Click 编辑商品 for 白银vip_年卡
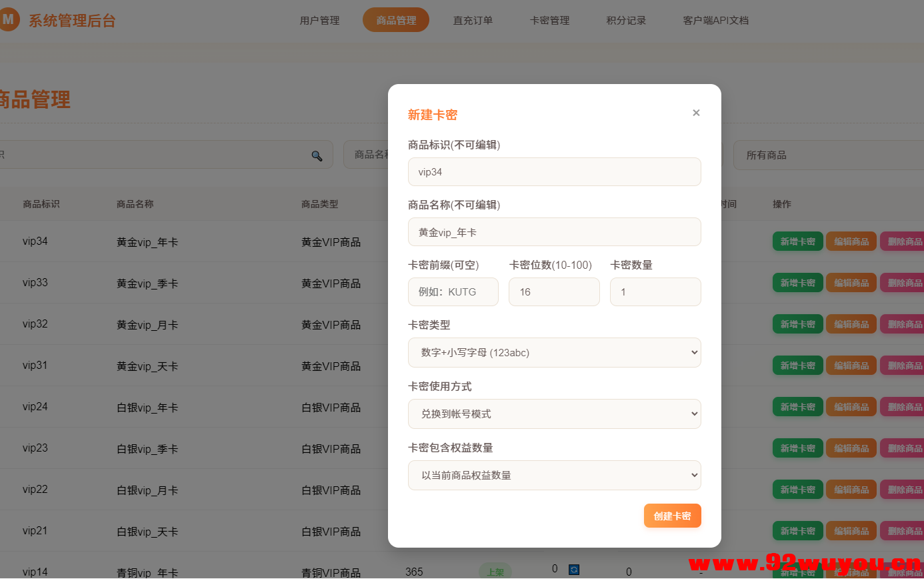 tap(851, 406)
